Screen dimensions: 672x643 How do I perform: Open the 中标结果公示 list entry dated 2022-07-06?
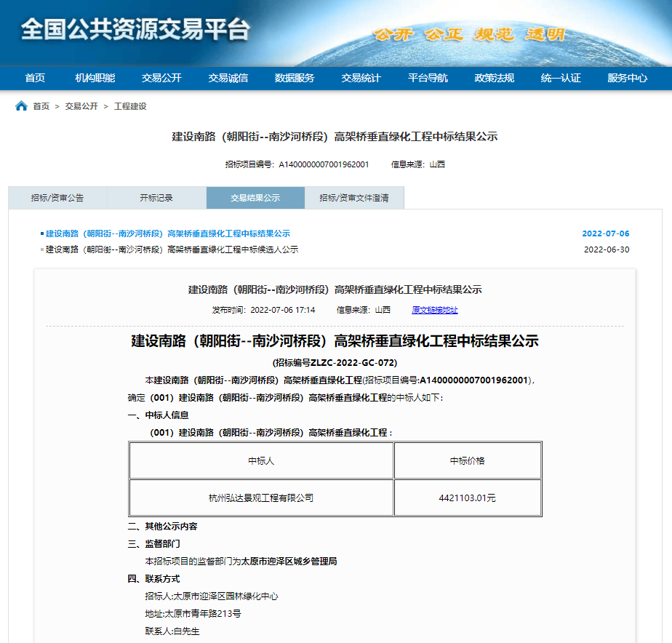coord(167,233)
